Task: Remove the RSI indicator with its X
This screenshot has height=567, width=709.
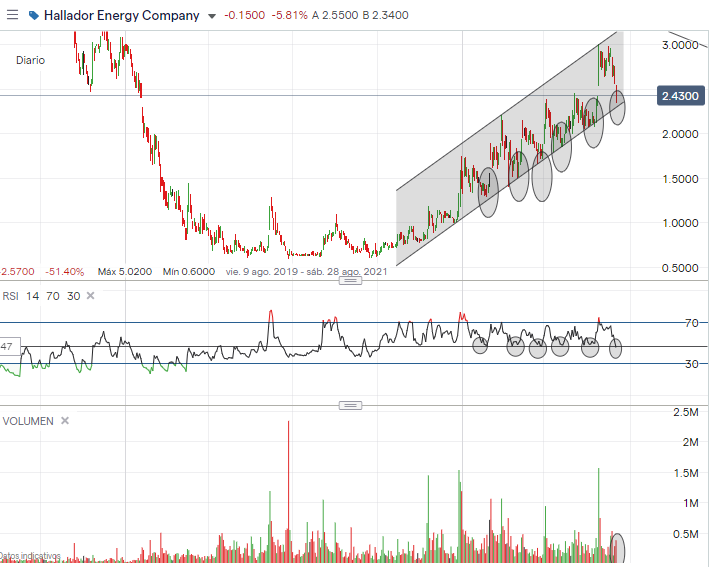Action: tap(90, 296)
